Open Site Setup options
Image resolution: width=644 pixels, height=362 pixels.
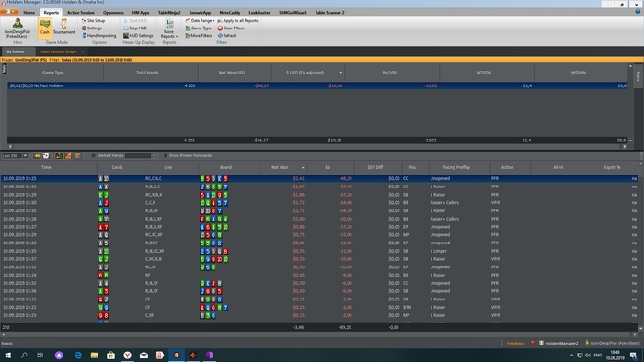(x=93, y=20)
